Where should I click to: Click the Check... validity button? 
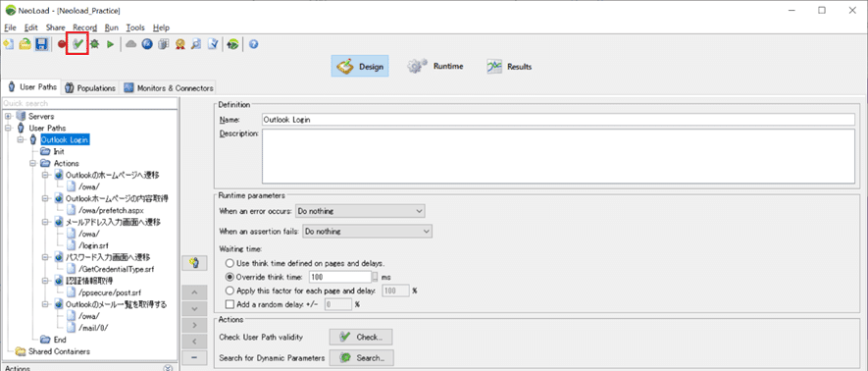361,337
